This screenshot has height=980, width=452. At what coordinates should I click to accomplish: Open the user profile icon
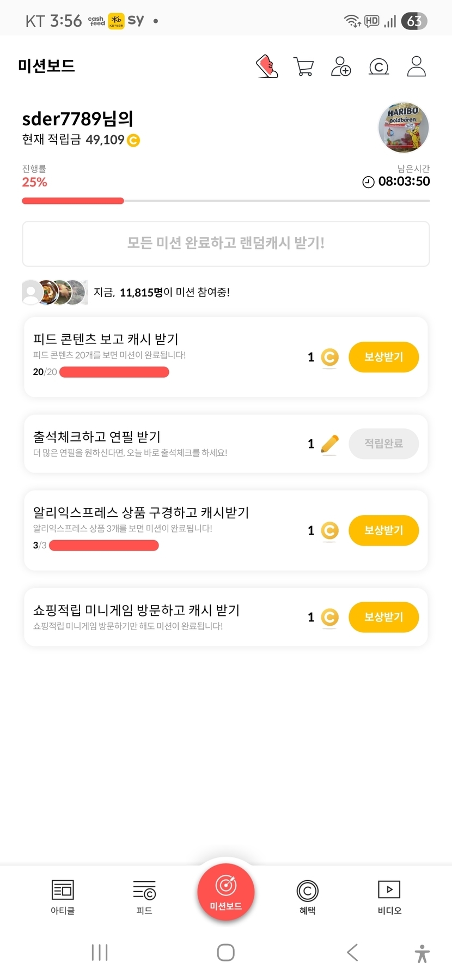click(x=416, y=66)
